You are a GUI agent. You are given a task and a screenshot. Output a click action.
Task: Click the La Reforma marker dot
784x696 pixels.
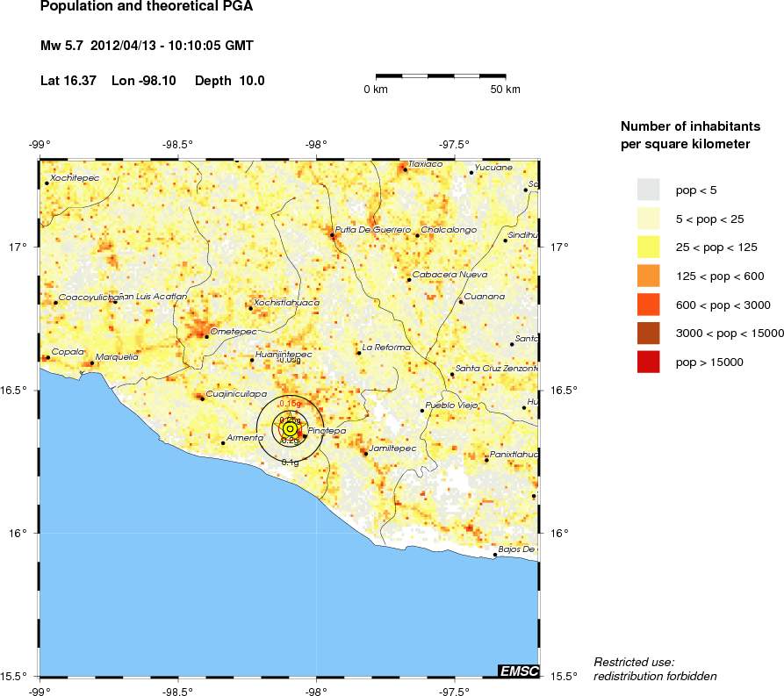point(358,353)
